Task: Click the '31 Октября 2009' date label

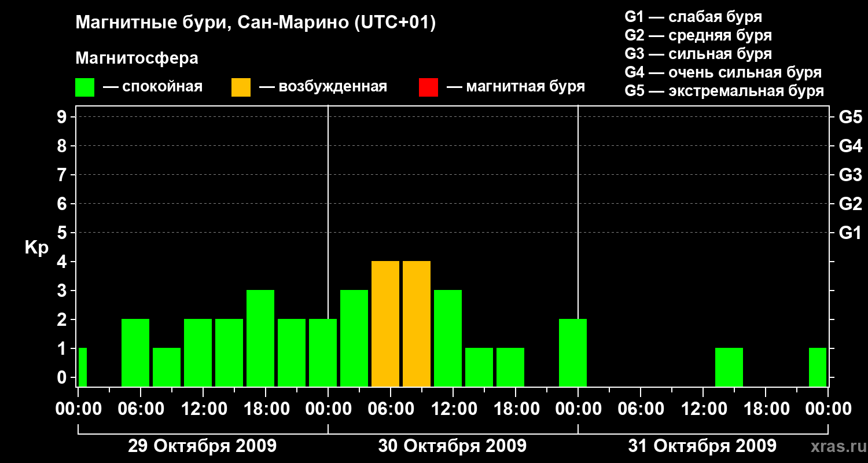Action: (x=702, y=446)
